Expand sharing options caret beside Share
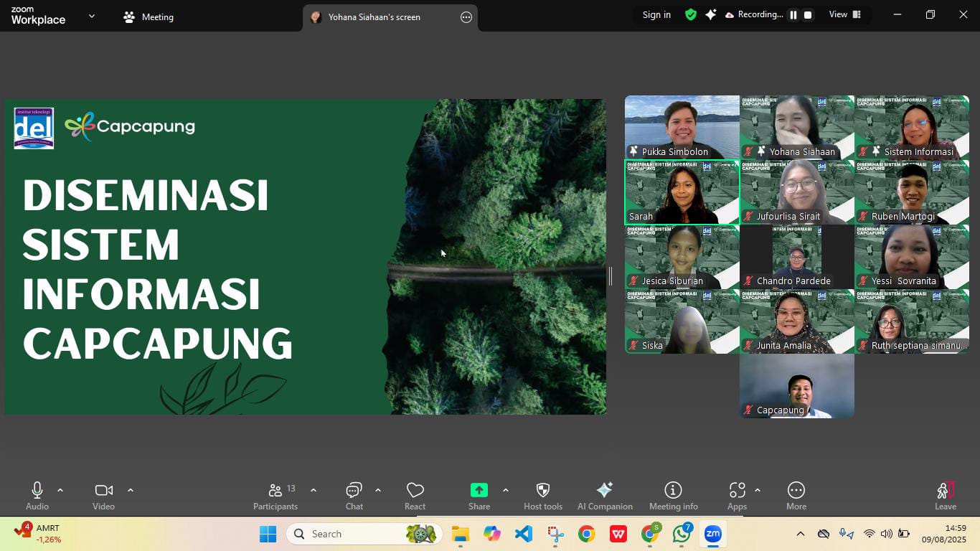The image size is (980, 551). (x=506, y=490)
